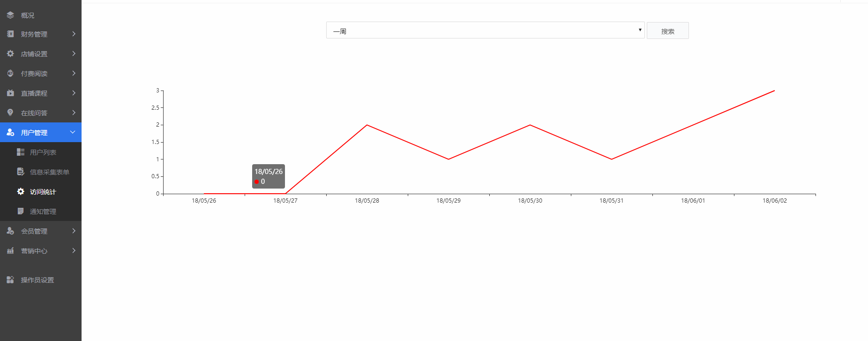Image resolution: width=868 pixels, height=341 pixels.
Task: Click the 操作员设置 icon
Action: tap(10, 280)
